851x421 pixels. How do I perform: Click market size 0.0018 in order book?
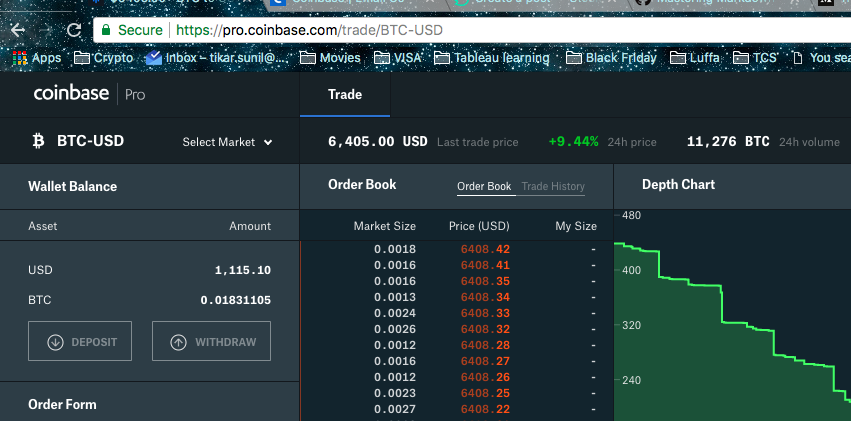click(x=395, y=250)
